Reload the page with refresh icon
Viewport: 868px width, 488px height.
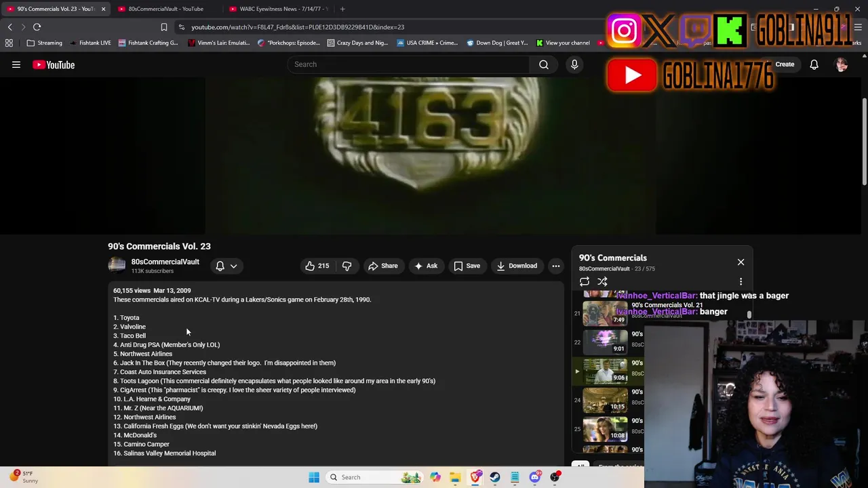pyautogui.click(x=37, y=27)
